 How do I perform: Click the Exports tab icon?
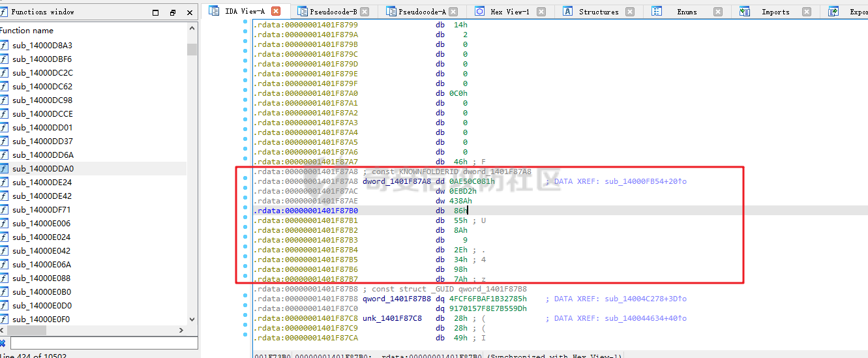click(x=833, y=11)
